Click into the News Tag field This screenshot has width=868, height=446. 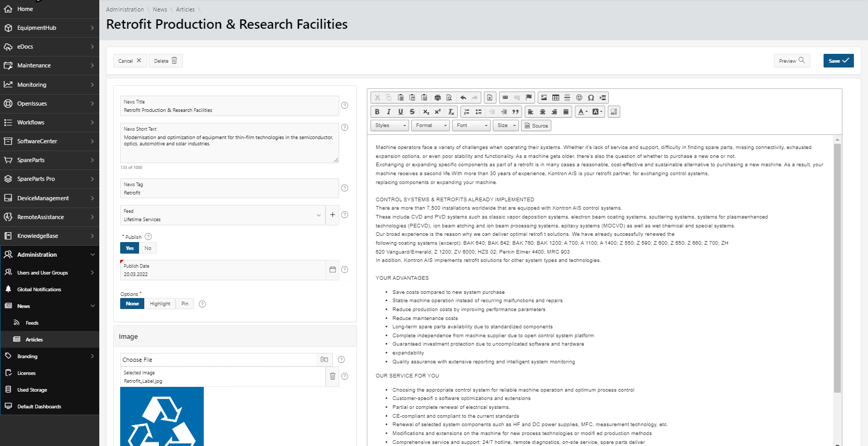229,192
